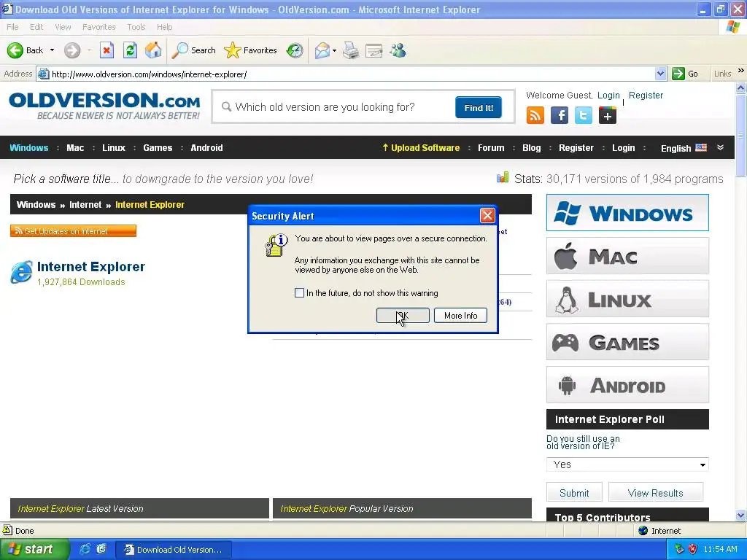Launch Internet Explorer from quick launch

tap(85, 549)
